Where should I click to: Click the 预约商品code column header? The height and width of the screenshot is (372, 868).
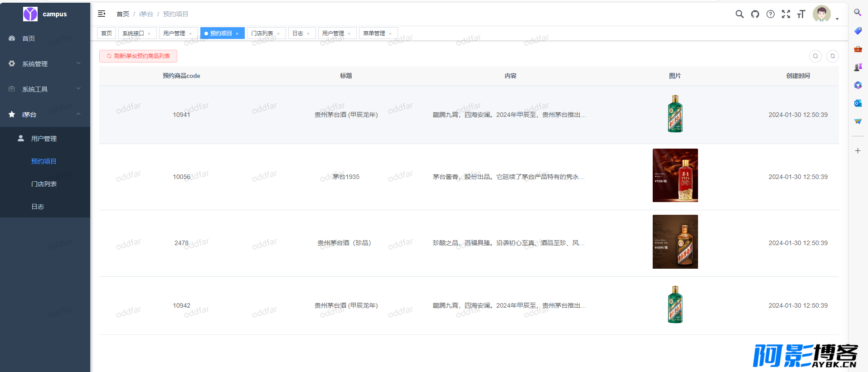point(181,76)
